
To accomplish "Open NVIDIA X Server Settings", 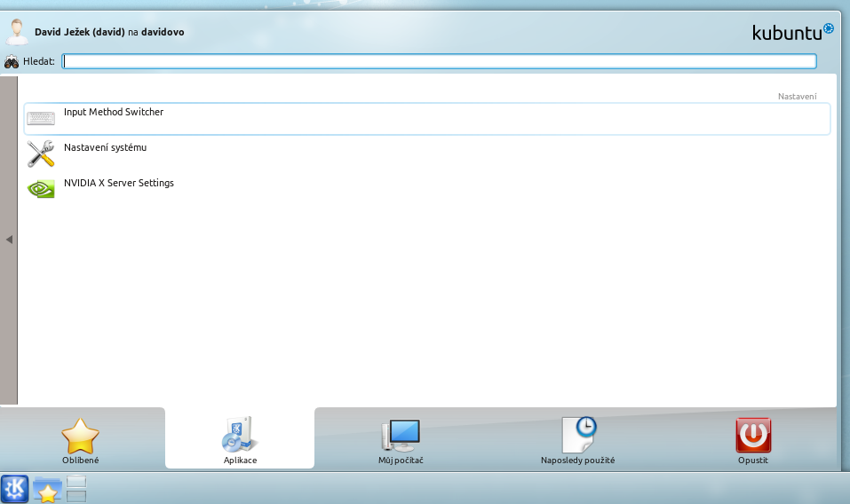I will pos(427,190).
